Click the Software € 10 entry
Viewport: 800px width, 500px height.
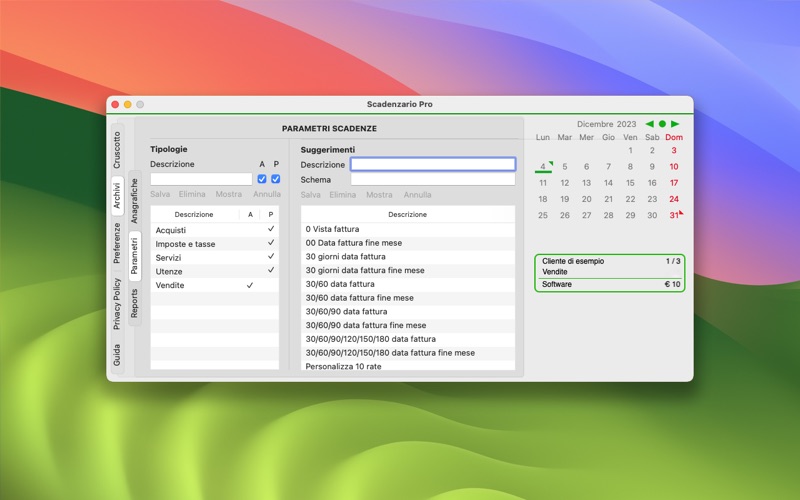point(611,284)
